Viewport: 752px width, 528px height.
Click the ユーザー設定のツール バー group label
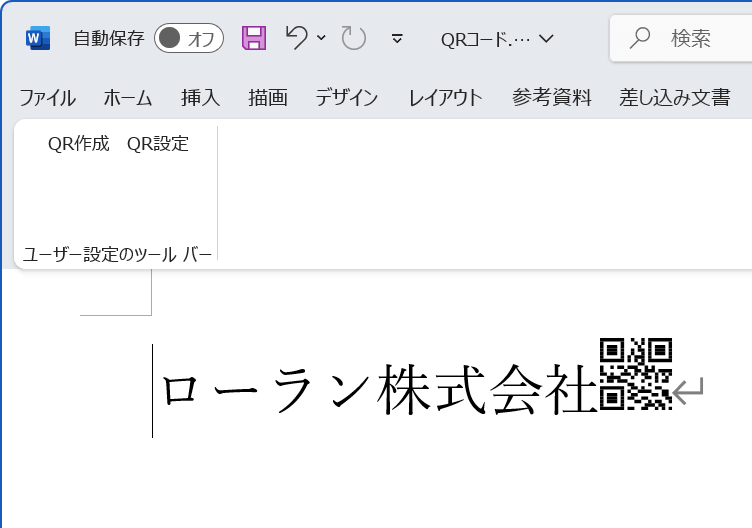[118, 255]
